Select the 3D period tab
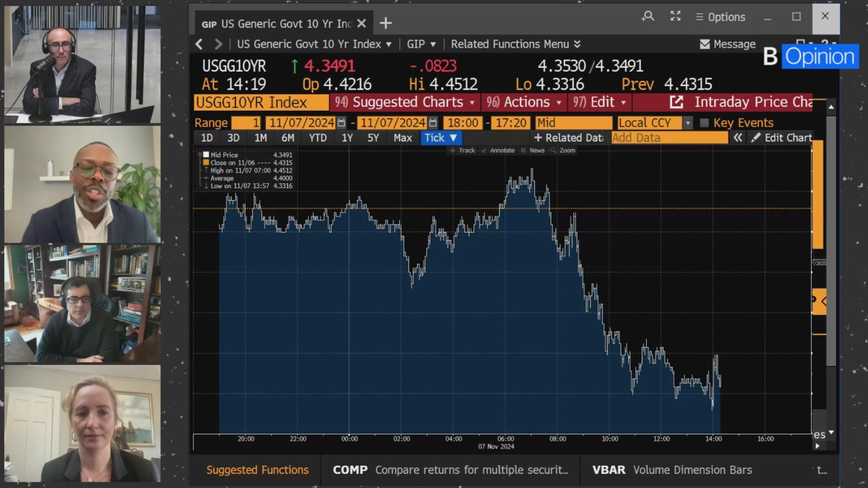This screenshot has height=488, width=868. click(x=233, y=138)
